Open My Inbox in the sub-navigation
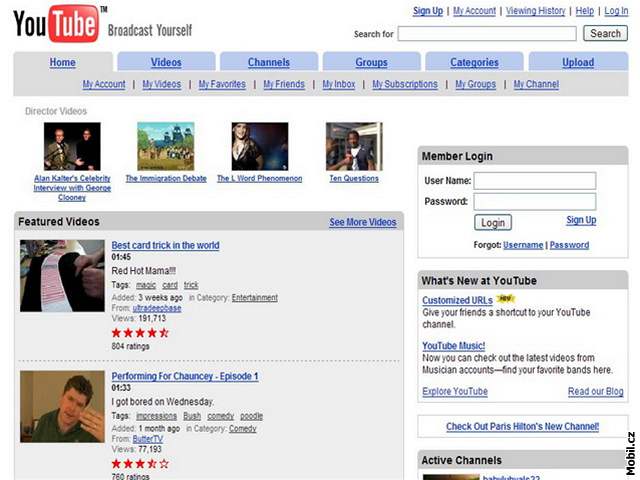The image size is (640, 480). (x=339, y=84)
